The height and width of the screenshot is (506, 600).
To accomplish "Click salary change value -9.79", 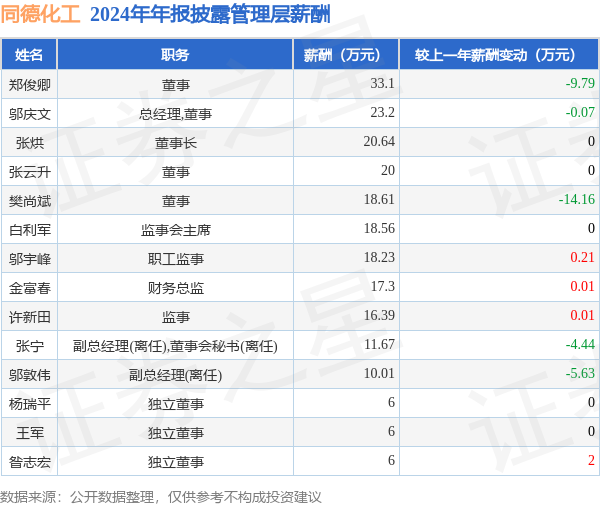I will point(580,83).
